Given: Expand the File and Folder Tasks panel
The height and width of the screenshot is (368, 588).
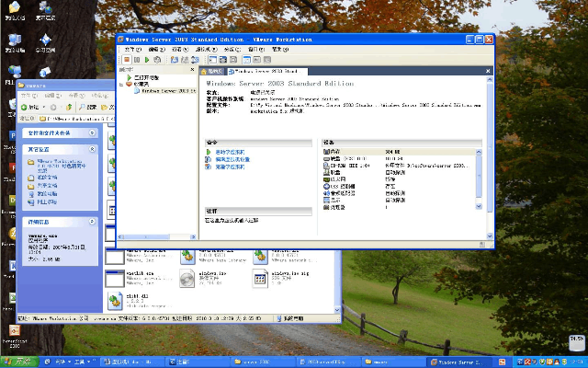Looking at the screenshot, I should click(91, 132).
